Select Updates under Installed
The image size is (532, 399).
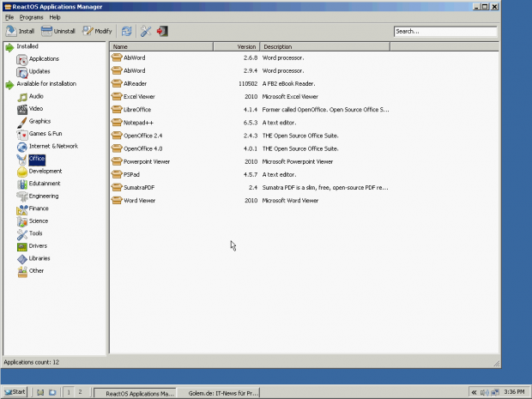(39, 72)
